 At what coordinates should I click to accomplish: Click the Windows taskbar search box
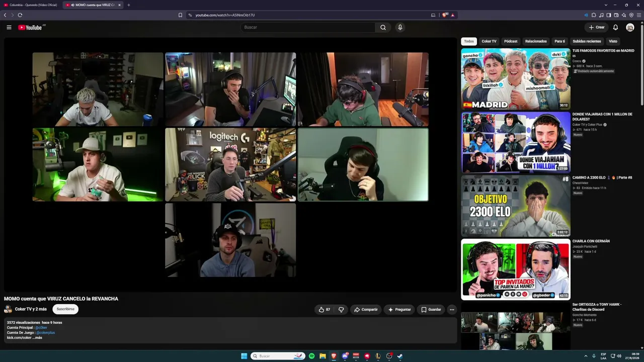[x=278, y=356]
